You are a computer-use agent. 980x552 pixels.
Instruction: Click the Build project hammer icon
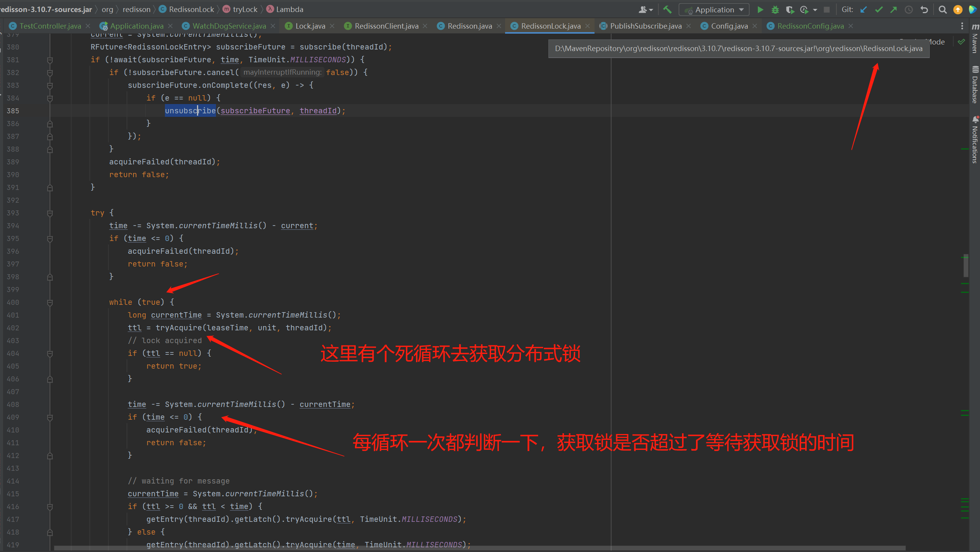[x=667, y=10]
